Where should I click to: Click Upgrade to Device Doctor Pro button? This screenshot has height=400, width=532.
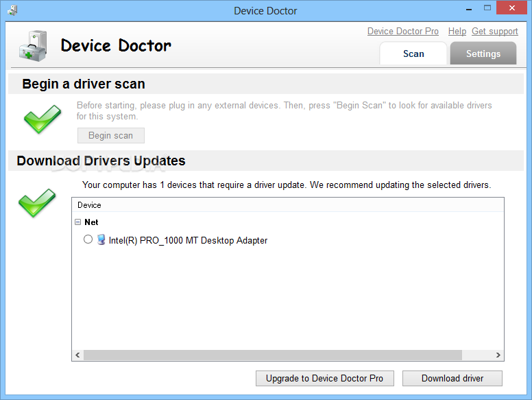(x=325, y=378)
